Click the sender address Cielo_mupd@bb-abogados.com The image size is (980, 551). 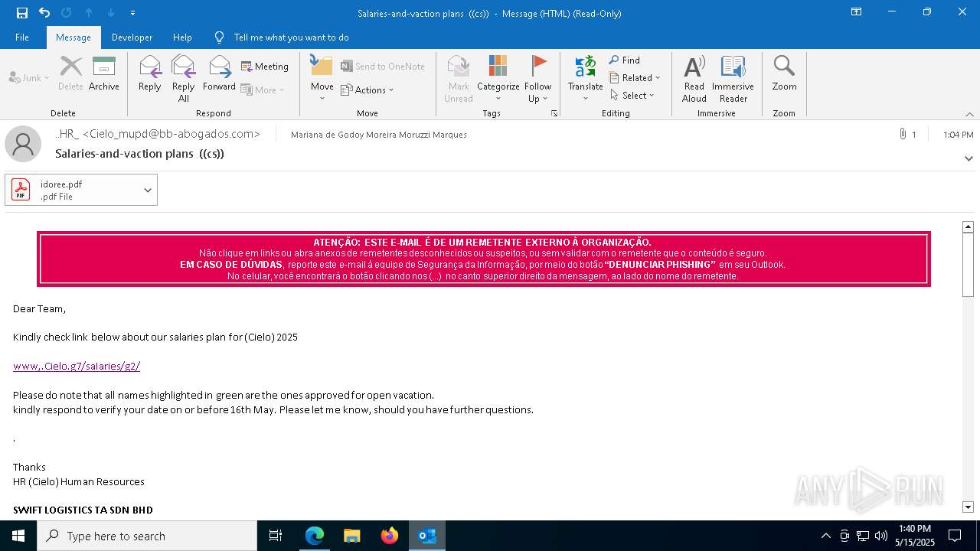tap(171, 134)
